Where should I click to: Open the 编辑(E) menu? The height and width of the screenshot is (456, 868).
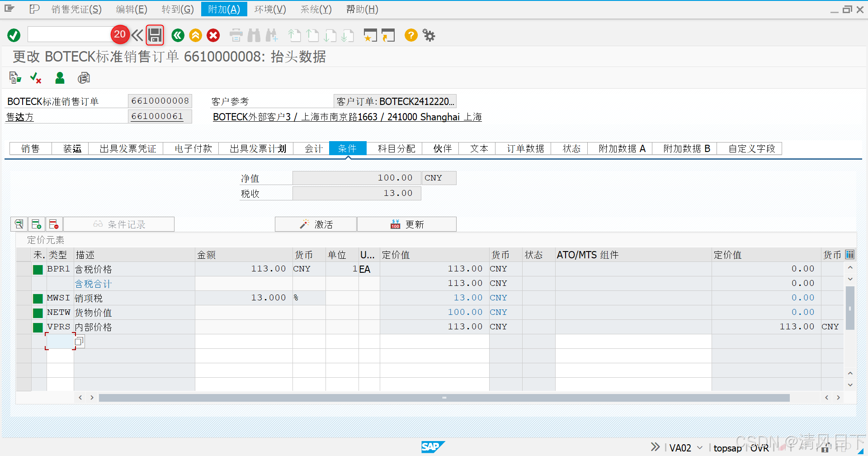[x=132, y=9]
